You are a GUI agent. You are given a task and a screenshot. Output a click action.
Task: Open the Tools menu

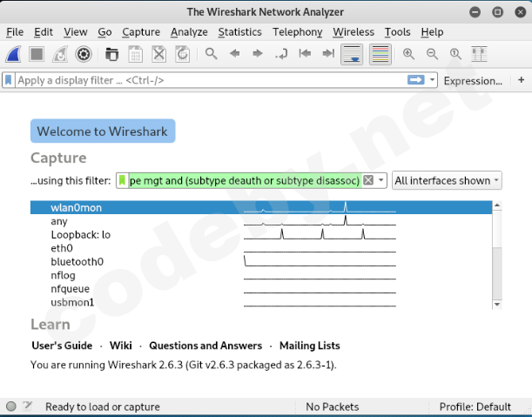[x=398, y=32]
